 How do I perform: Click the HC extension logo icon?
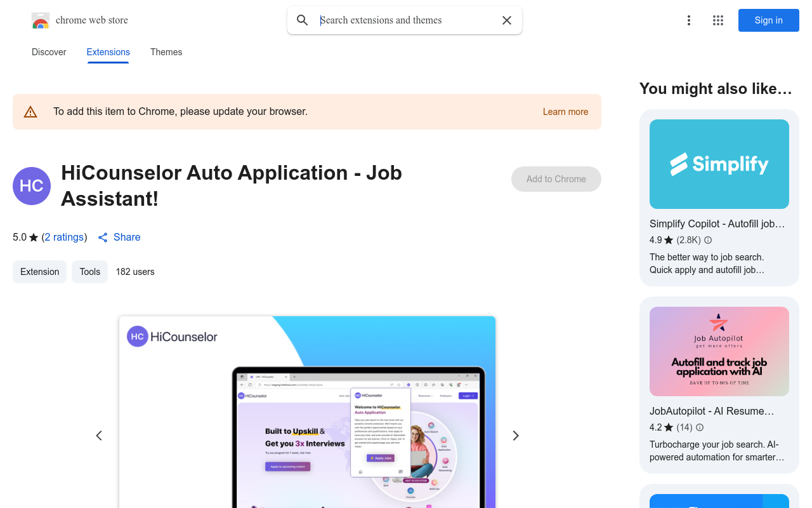pyautogui.click(x=32, y=186)
